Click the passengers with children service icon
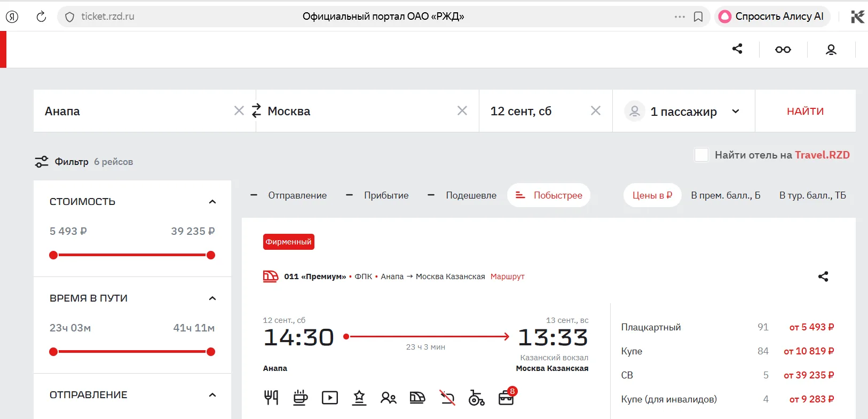The width and height of the screenshot is (868, 419). point(389,398)
